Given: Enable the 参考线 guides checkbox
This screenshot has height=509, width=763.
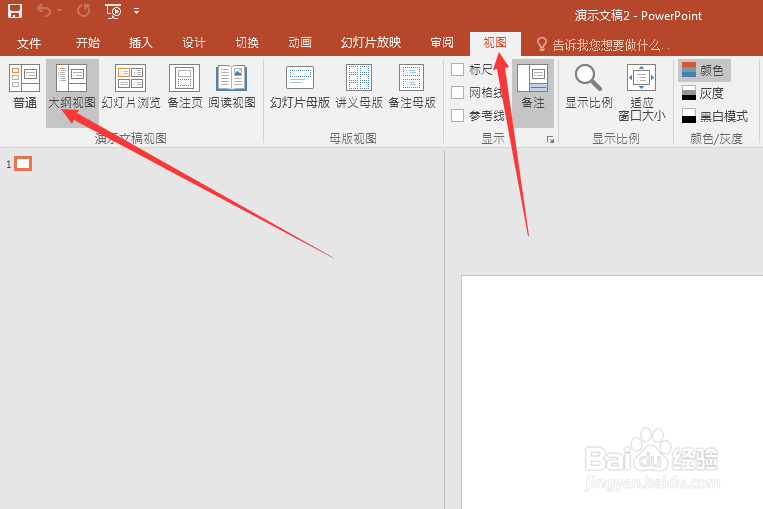Looking at the screenshot, I should point(457,115).
